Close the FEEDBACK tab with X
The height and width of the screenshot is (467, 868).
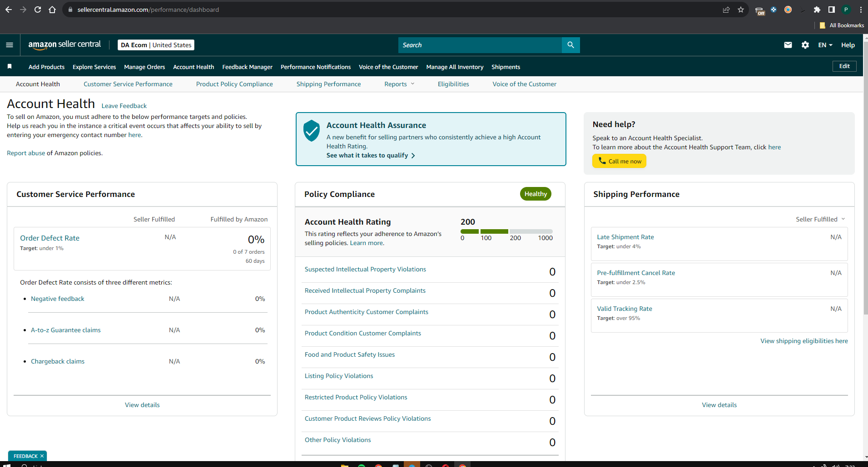click(x=42, y=456)
